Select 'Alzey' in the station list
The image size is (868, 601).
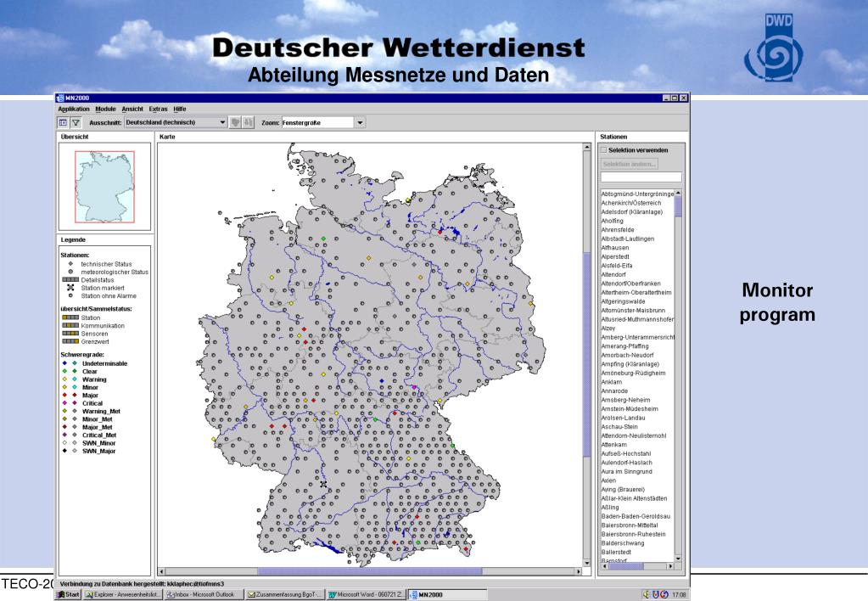(608, 328)
